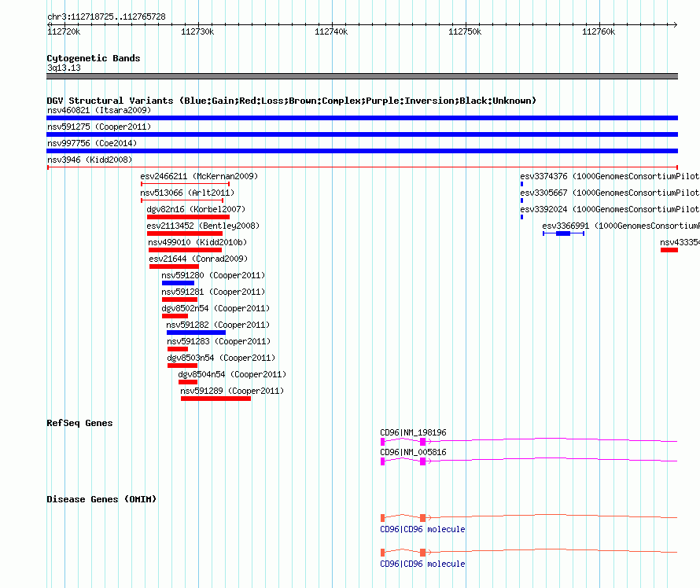
Task: Open the nsv997756 (Coe2014) variant label
Action: pyautogui.click(x=92, y=143)
